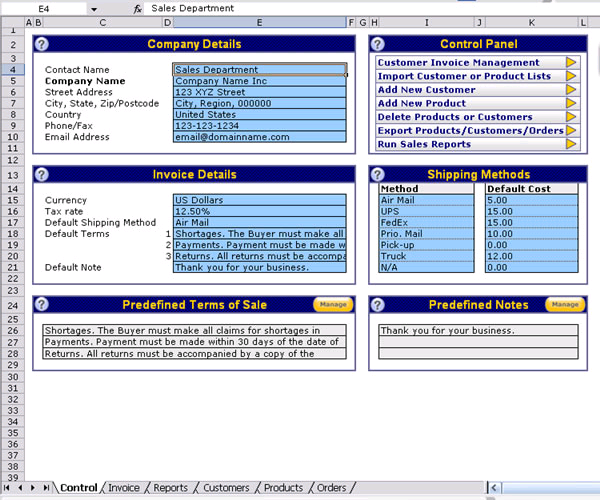Click the Email Address input cell
600x500 pixels.
(x=259, y=137)
